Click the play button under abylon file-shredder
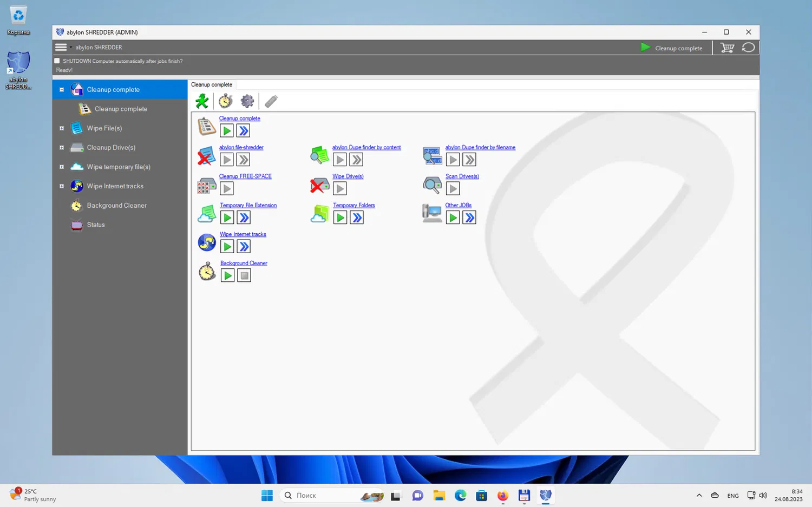 [x=227, y=160]
